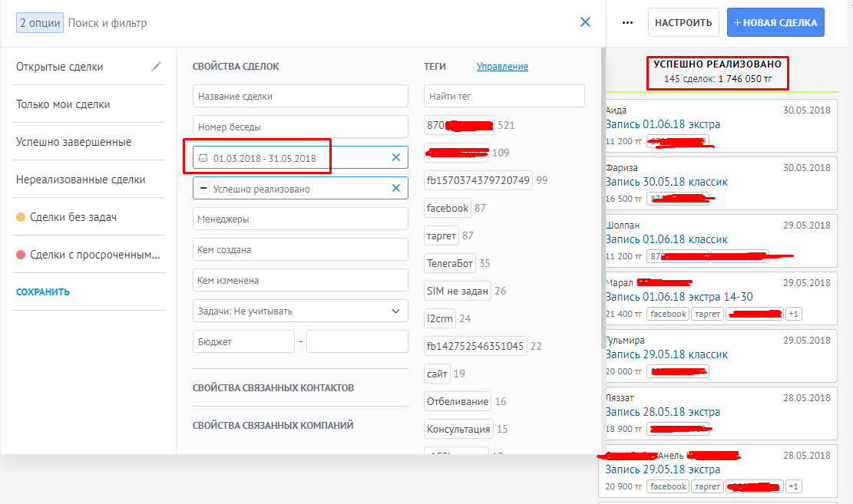Open the Менеджеры selector field

click(300, 219)
